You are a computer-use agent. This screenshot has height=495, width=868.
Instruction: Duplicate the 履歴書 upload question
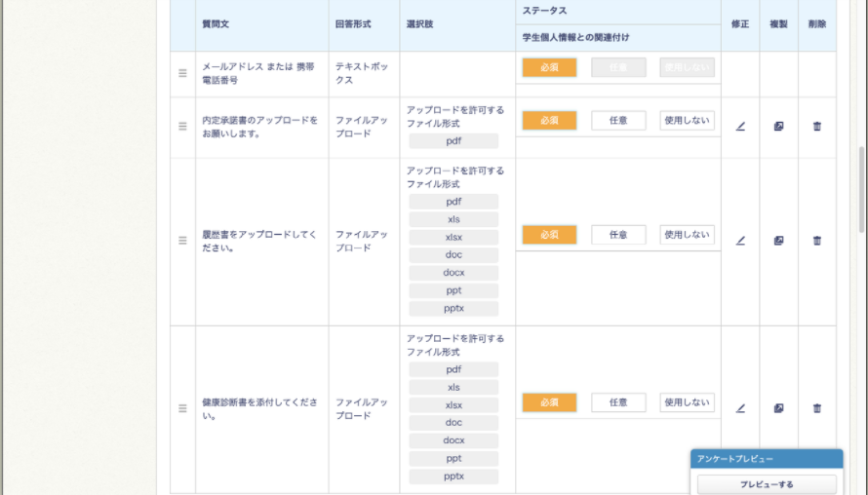(x=778, y=241)
